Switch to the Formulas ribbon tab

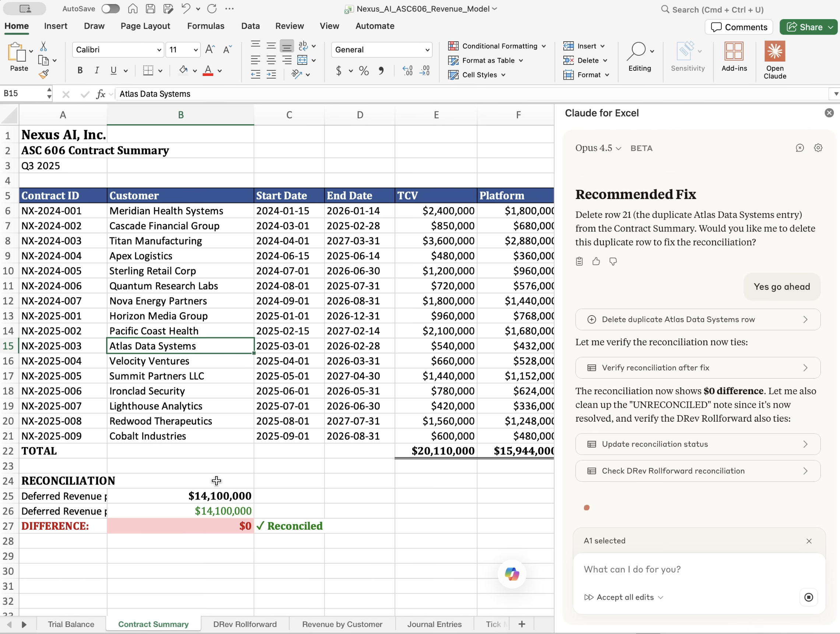tap(206, 26)
